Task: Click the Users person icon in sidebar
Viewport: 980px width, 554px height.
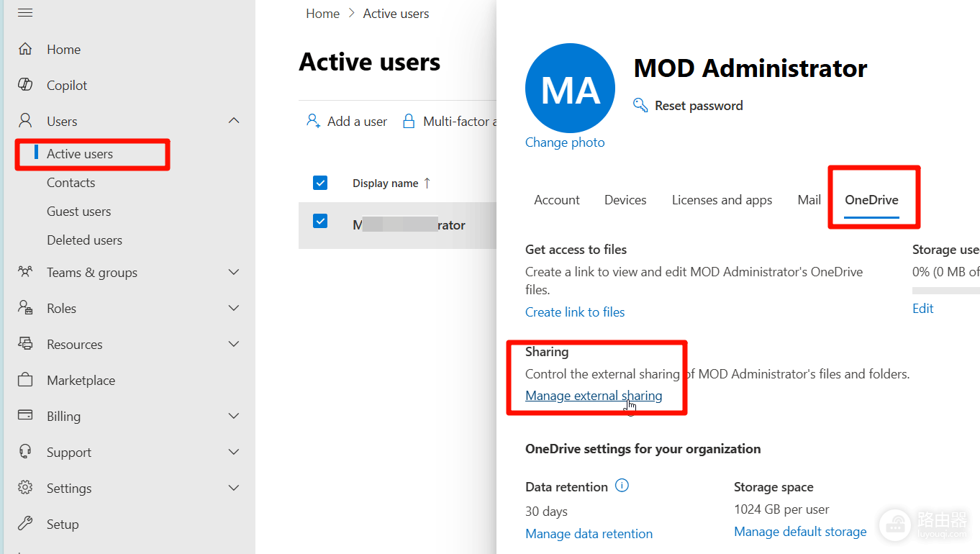Action: click(x=25, y=121)
